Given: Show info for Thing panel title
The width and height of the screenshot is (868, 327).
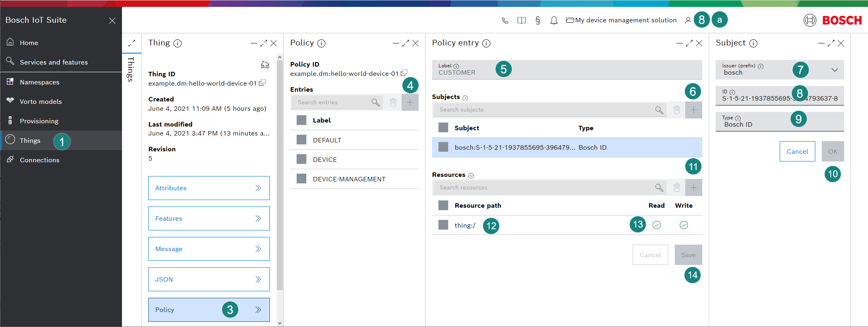Looking at the screenshot, I should 177,43.
